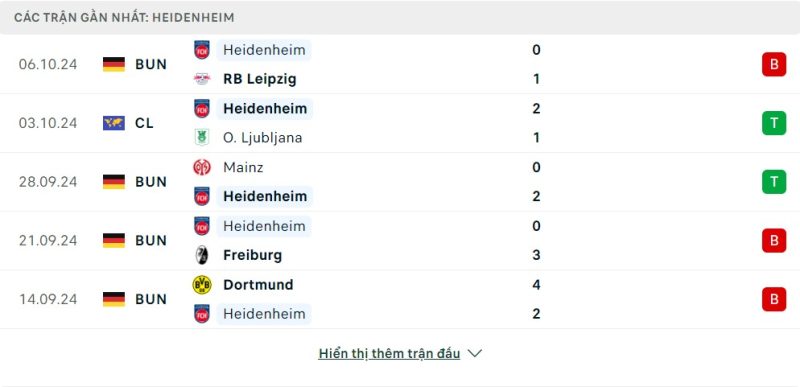
Task: Click green T badge for Ljubljana match
Action: 774,123
